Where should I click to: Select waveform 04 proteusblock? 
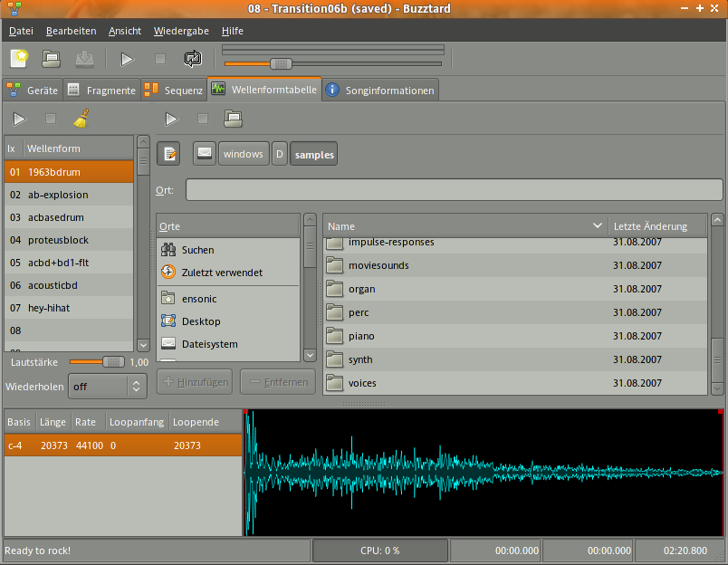click(69, 240)
